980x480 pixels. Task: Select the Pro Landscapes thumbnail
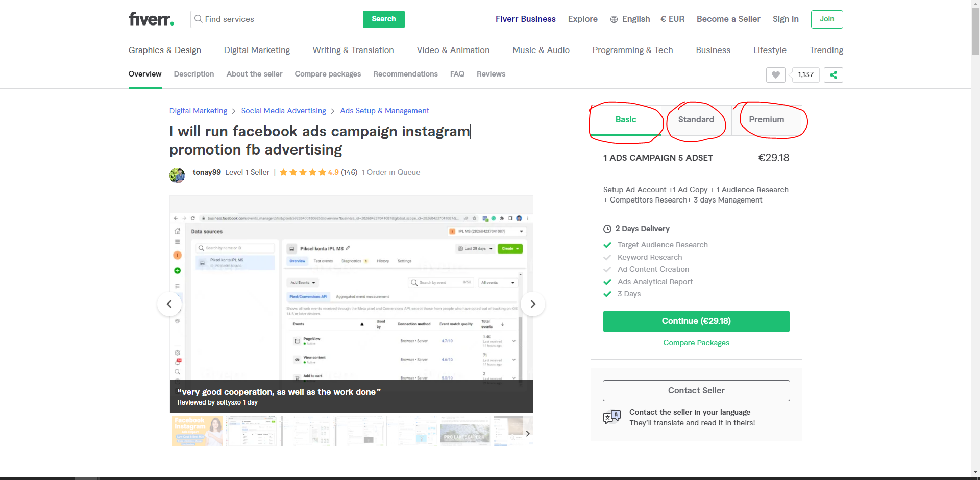click(465, 431)
